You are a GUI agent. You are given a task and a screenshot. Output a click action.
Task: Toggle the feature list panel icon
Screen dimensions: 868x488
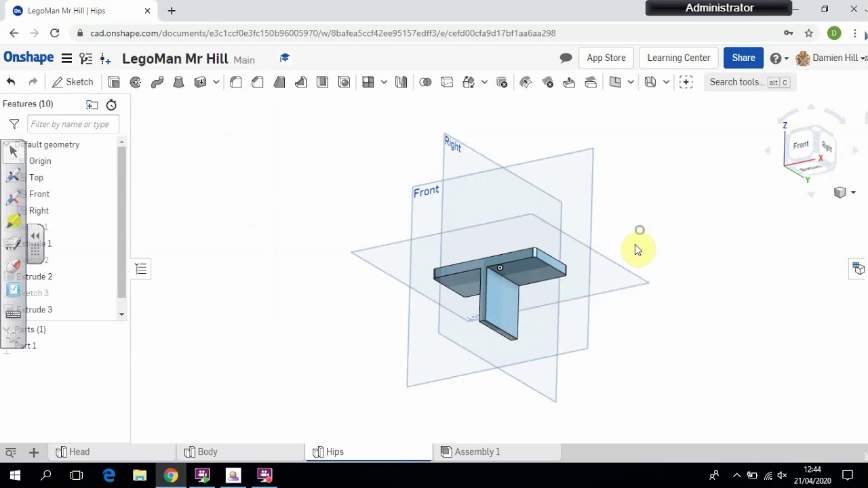[141, 269]
